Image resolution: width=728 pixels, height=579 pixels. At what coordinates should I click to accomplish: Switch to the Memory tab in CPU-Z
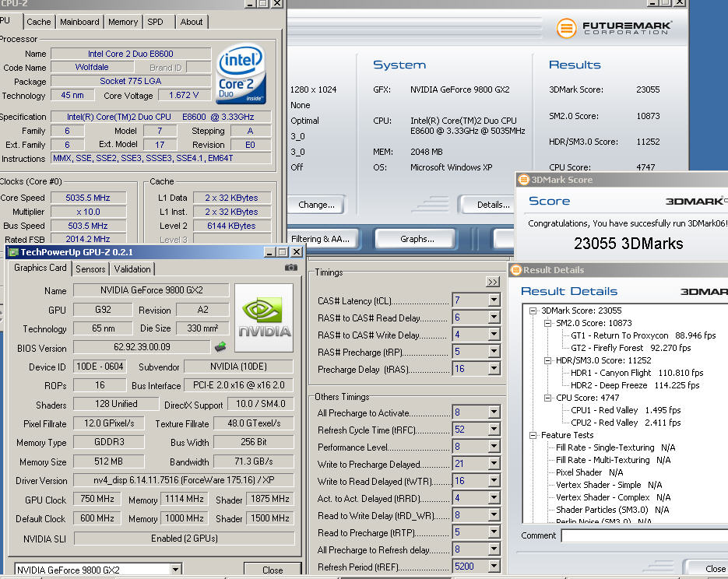(x=122, y=22)
